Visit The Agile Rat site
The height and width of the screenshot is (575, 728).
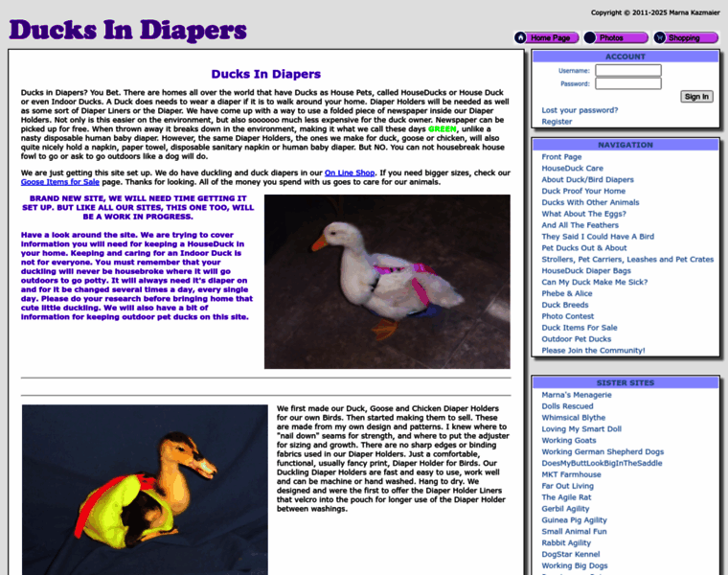coord(566,497)
